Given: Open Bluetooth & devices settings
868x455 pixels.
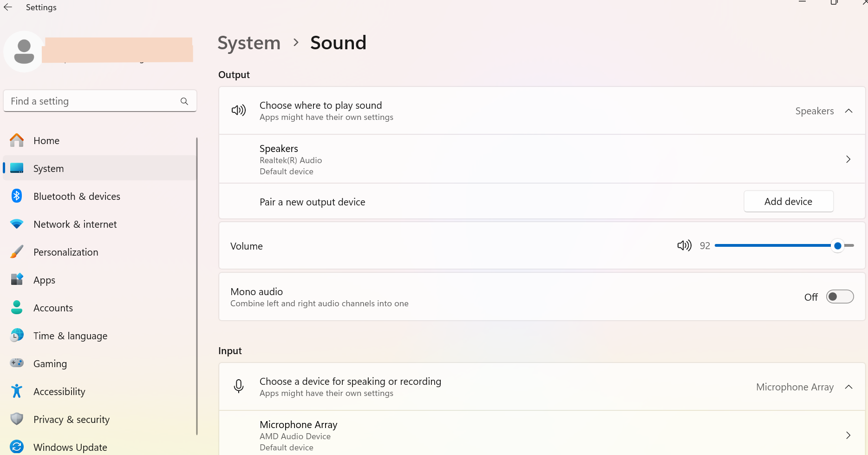Looking at the screenshot, I should 77,197.
